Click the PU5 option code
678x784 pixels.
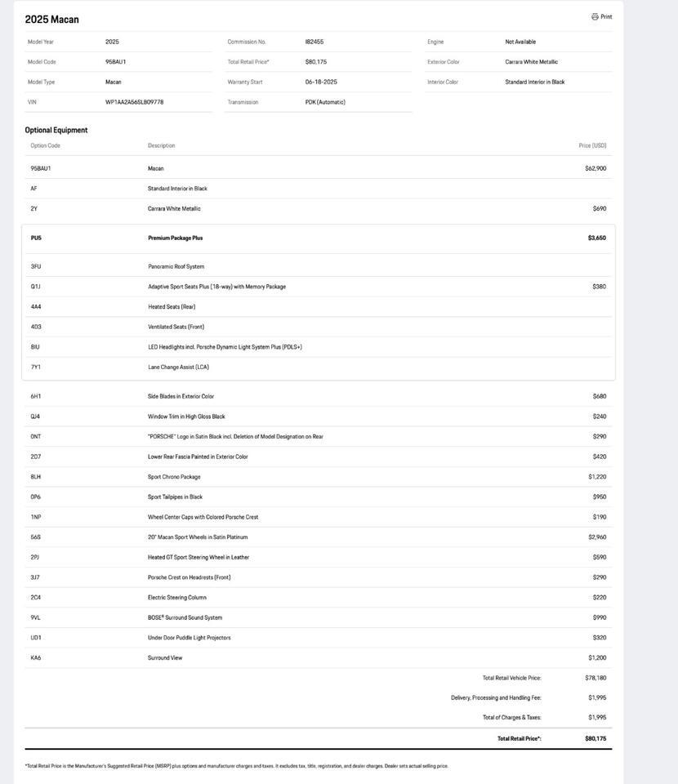(x=36, y=238)
